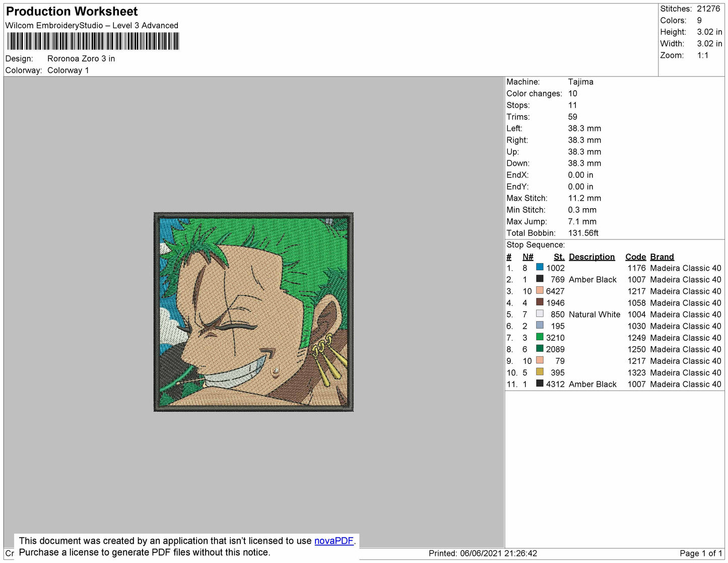Viewport: 728px width, 563px height.
Task: Click the gold swatch with code 1323
Action: pos(540,371)
